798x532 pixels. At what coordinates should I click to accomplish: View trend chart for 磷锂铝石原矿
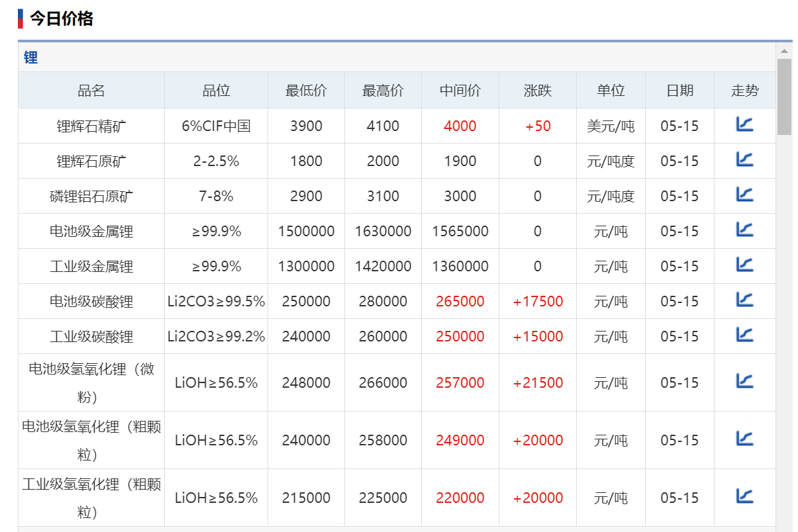(x=744, y=195)
